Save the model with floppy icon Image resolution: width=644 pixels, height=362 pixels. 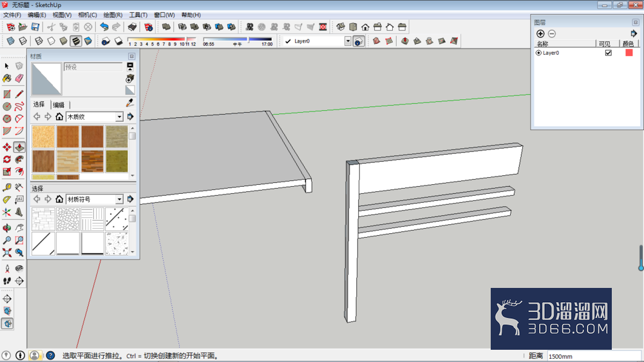click(35, 27)
